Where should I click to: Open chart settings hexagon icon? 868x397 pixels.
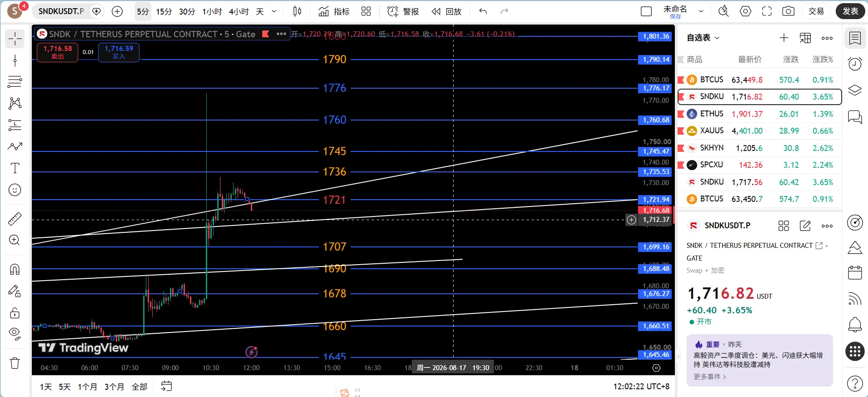746,11
